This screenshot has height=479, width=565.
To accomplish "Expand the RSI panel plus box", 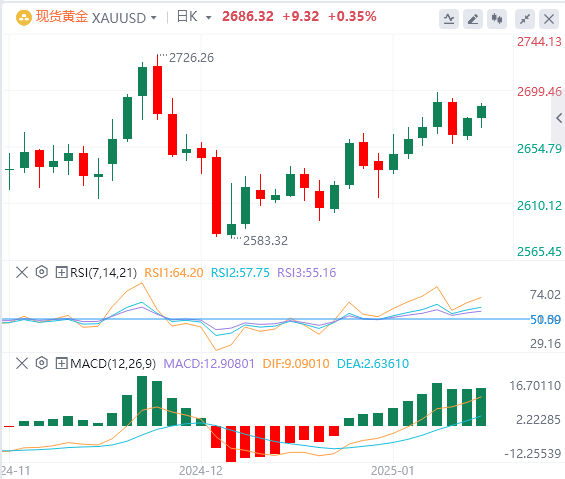I will click(x=61, y=272).
